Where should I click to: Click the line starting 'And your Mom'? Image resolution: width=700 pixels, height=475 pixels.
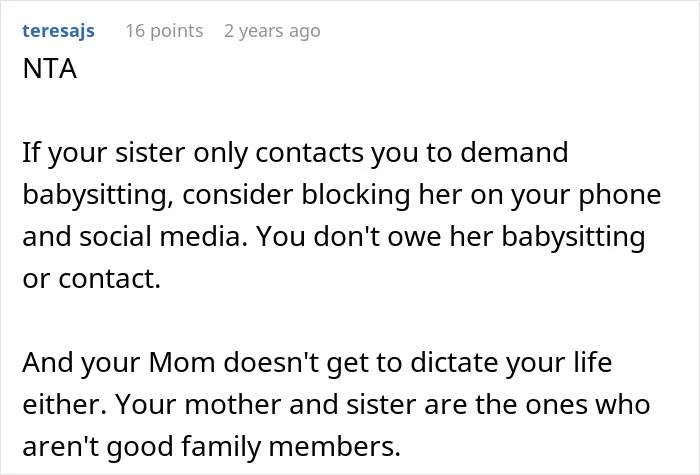317,363
